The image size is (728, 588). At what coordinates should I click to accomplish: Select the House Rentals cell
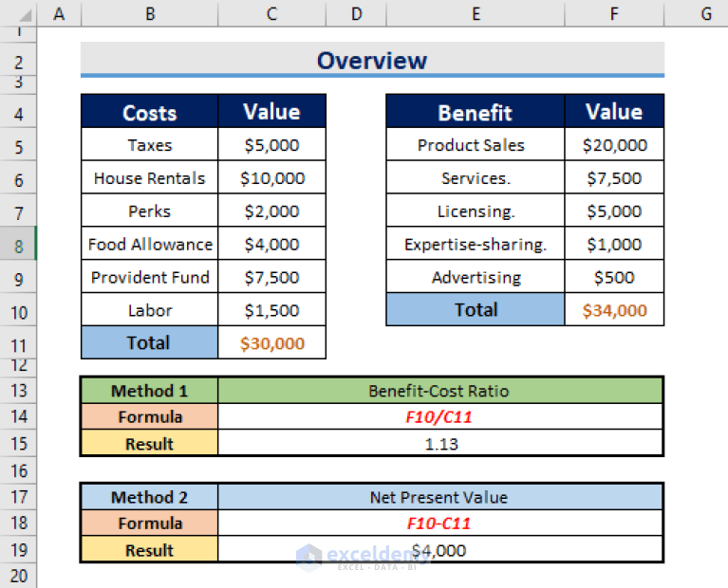point(150,177)
